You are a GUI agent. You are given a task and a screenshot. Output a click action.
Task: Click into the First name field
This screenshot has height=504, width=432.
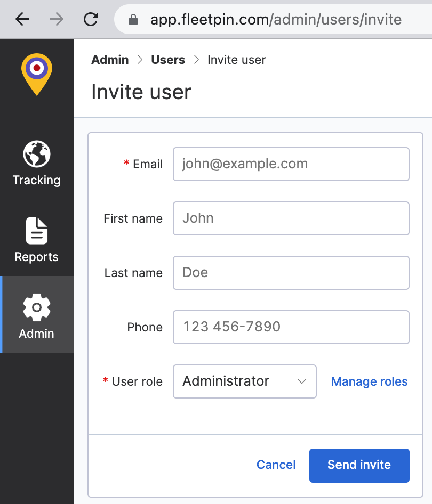tap(291, 218)
